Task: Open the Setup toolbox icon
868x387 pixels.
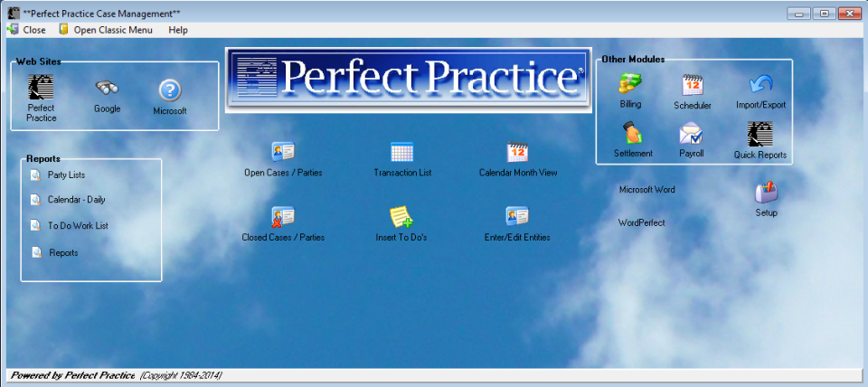Action: click(766, 193)
